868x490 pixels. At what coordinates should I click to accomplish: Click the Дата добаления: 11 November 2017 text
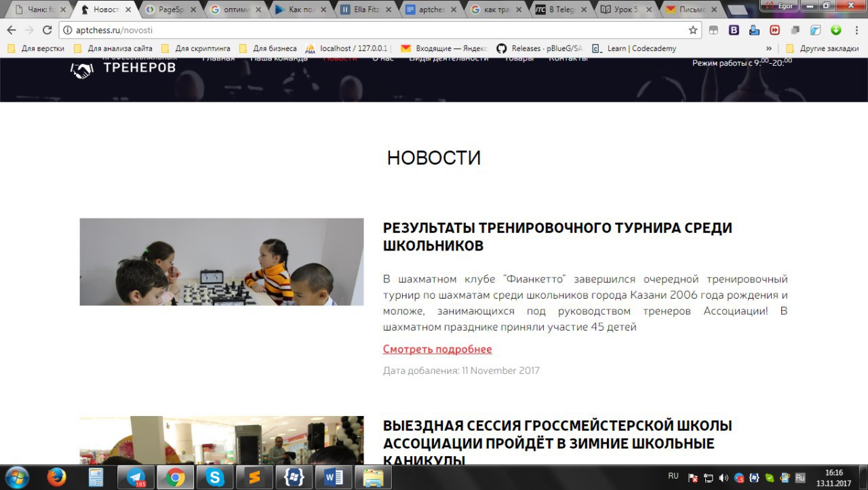[x=461, y=371]
